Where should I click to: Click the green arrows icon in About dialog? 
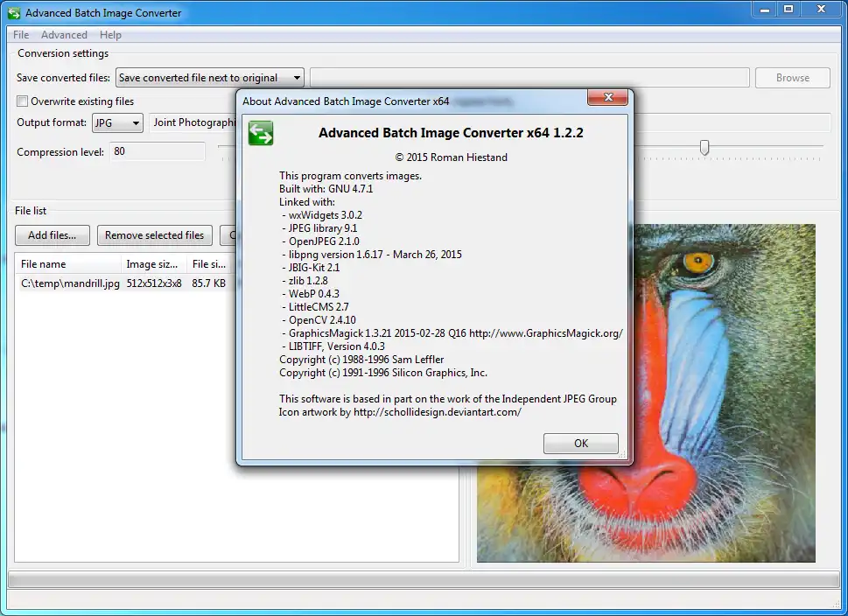261,134
